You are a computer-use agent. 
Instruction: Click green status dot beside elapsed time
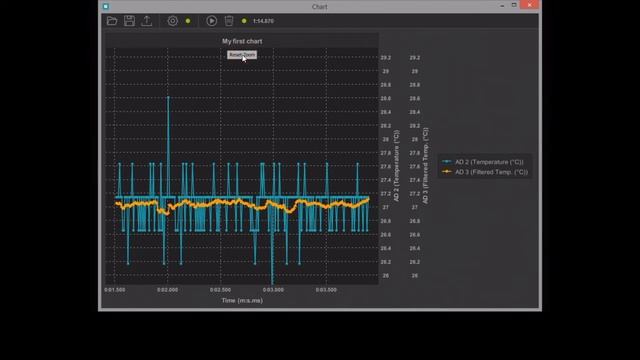[x=244, y=21]
